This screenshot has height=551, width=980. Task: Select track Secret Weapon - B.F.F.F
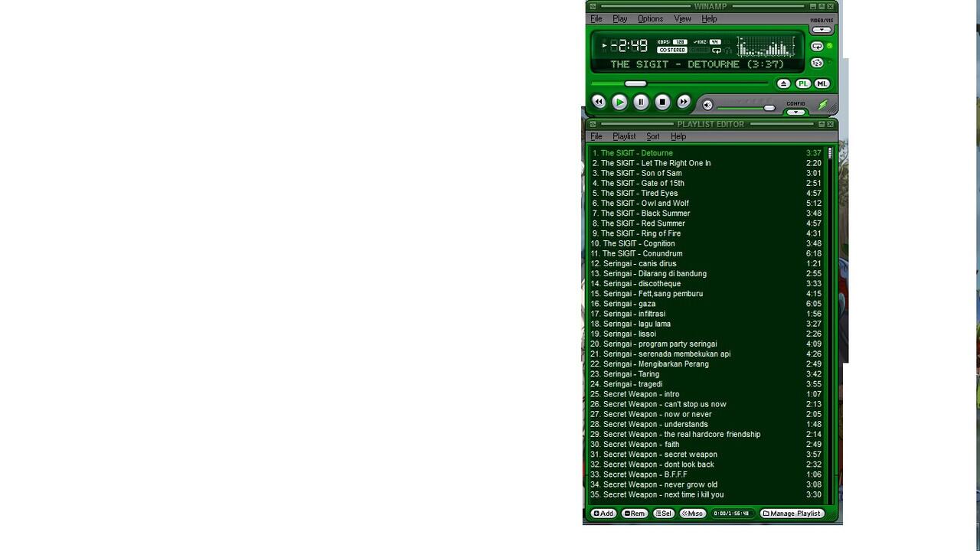pyautogui.click(x=707, y=474)
